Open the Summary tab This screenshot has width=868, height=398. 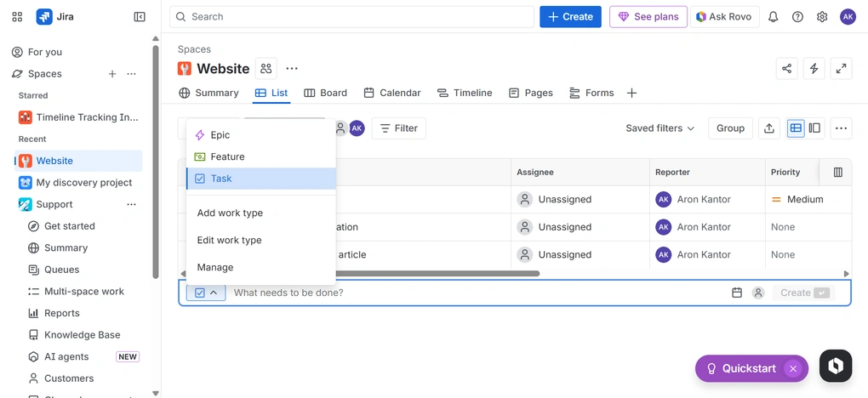pos(208,93)
